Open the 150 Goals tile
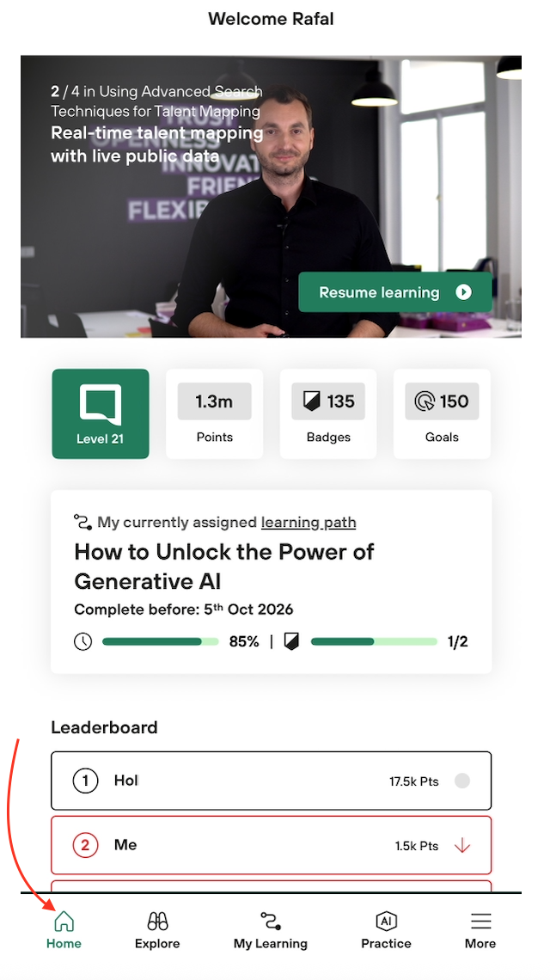This screenshot has height=980, width=550. [442, 413]
